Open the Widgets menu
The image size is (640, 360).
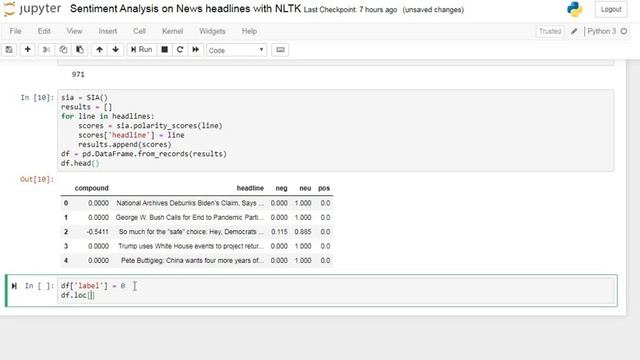click(212, 31)
